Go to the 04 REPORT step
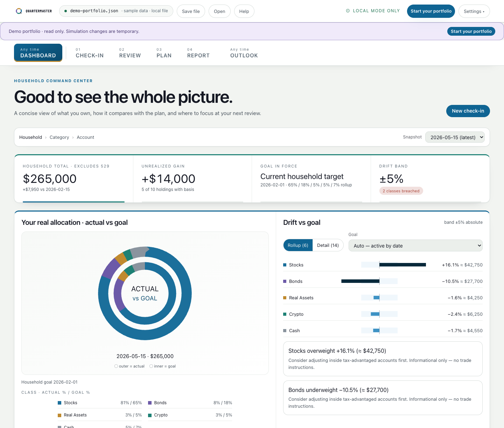This screenshot has height=428, width=504. click(x=198, y=53)
